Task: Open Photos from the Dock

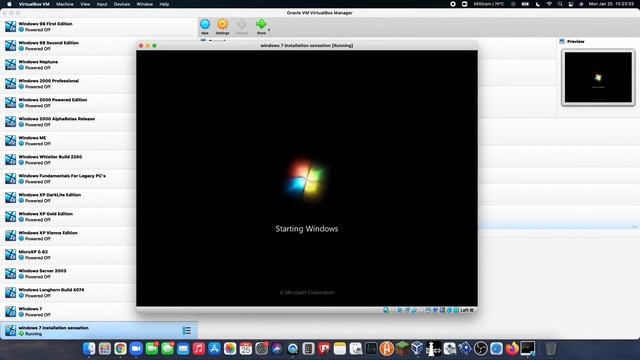Action: (230, 349)
